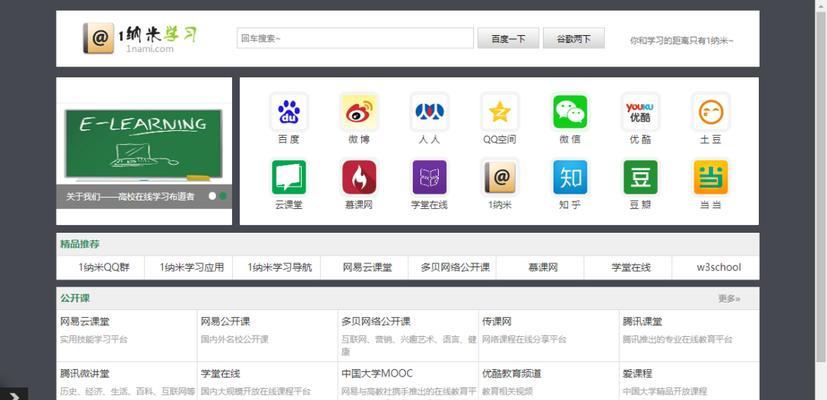The width and height of the screenshot is (827, 400).
Task: Click the slogan 你和学习的距离只有1纳米~
Action: (681, 41)
